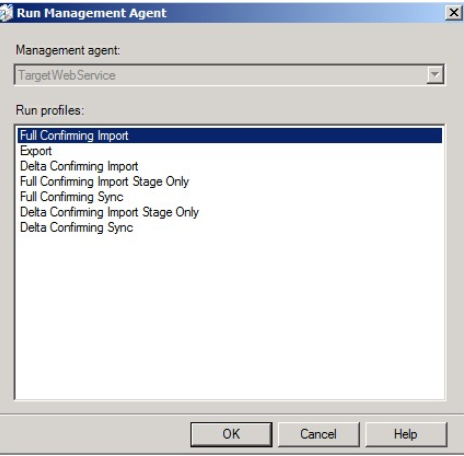
Task: Confirm with the OK button
Action: pos(231,434)
